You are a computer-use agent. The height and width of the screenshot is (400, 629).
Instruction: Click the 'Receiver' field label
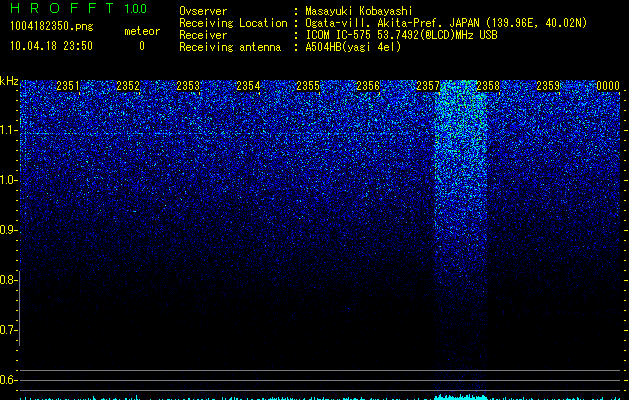203,35
